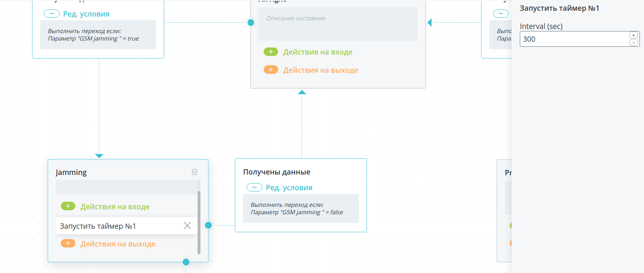
Task: Click the 'Interval (sec)' label
Action: [541, 26]
